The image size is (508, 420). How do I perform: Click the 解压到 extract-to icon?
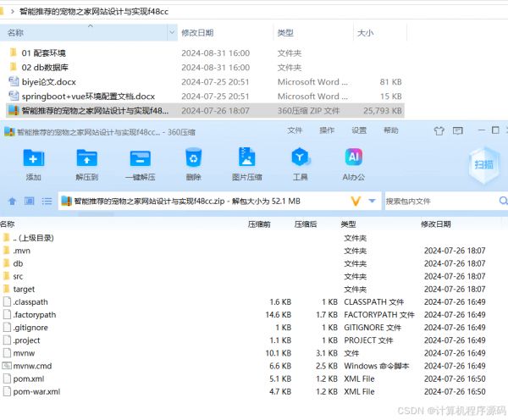click(87, 158)
